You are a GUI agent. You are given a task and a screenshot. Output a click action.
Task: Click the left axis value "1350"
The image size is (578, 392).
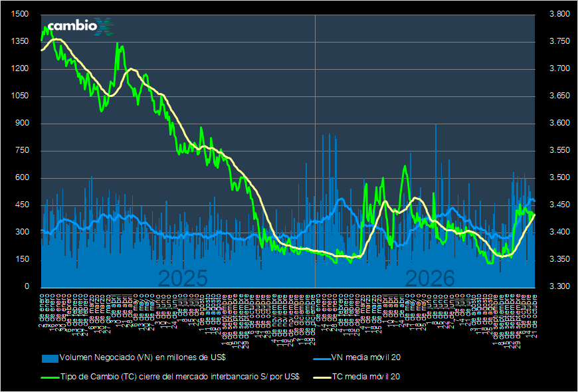(x=19, y=42)
